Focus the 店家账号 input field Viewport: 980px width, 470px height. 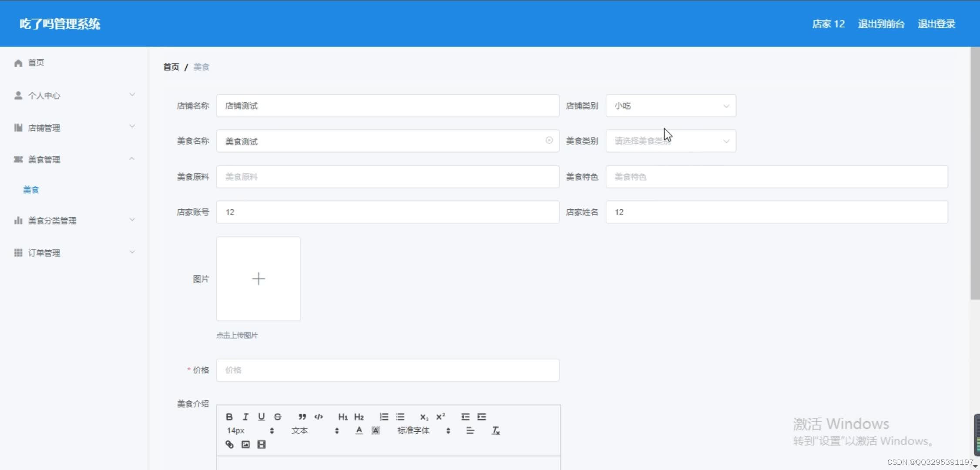tap(388, 212)
